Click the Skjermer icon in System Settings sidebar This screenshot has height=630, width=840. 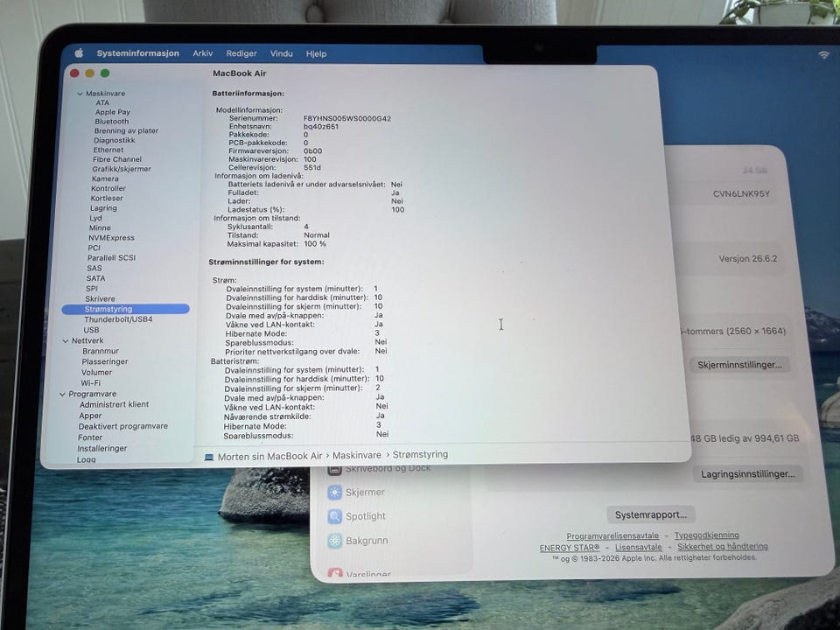[x=335, y=492]
